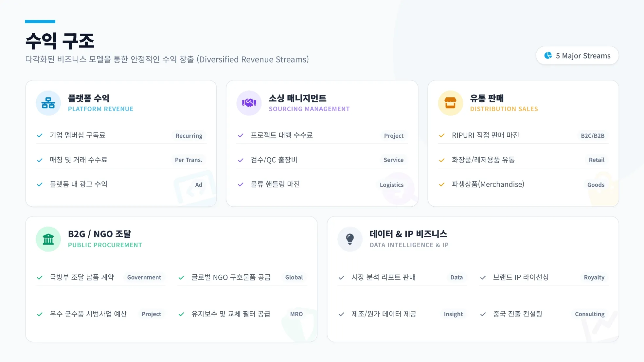Click the data & IP lightbulb icon
This screenshot has height=362, width=644.
pos(350,239)
